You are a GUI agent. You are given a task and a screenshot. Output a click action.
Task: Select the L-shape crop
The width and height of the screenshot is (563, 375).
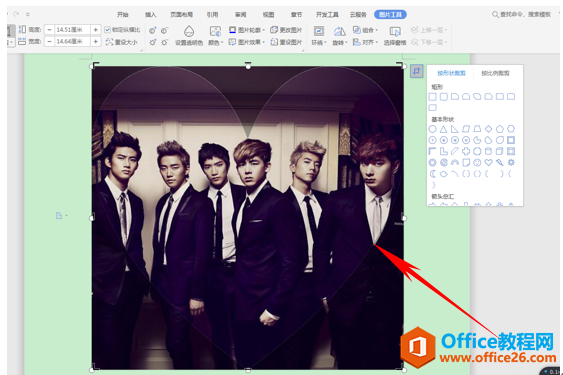(x=444, y=151)
